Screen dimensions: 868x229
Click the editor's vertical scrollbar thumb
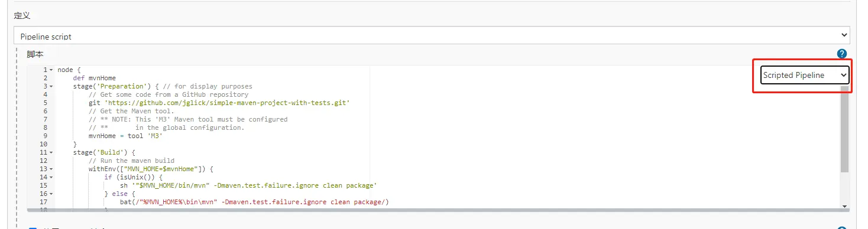[x=844, y=133]
